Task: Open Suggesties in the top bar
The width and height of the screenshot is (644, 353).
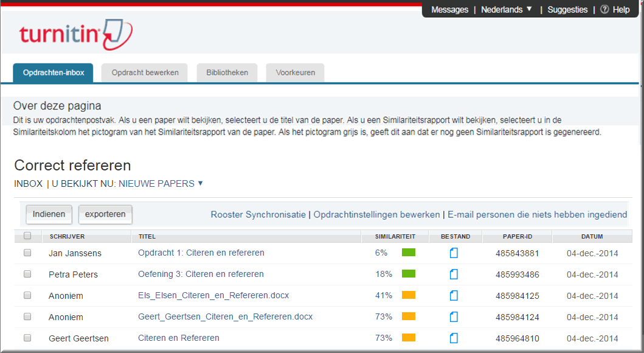Action: click(x=567, y=10)
